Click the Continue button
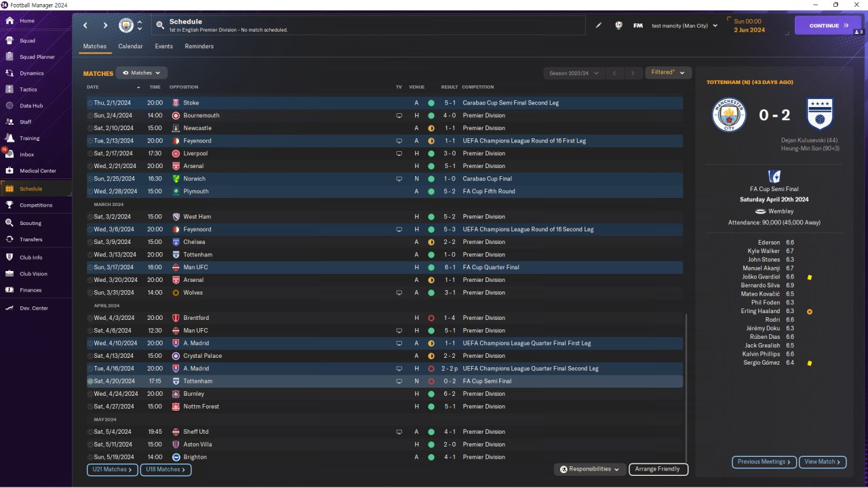 pyautogui.click(x=828, y=26)
